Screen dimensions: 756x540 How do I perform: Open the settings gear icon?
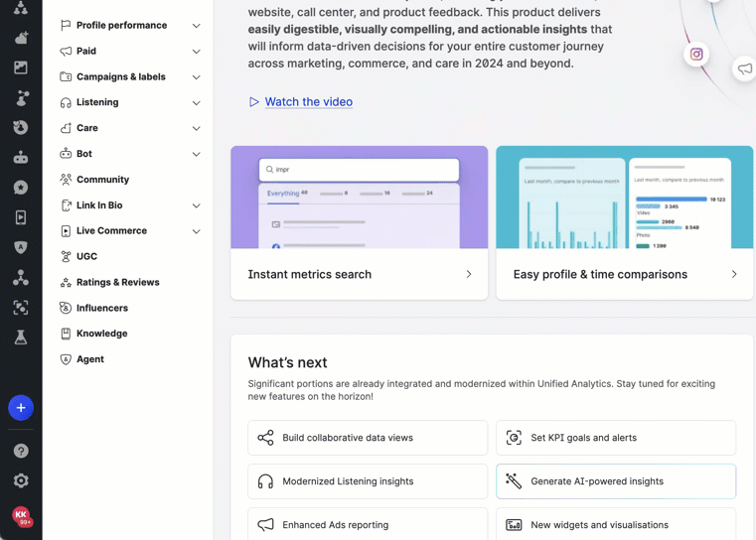click(21, 480)
